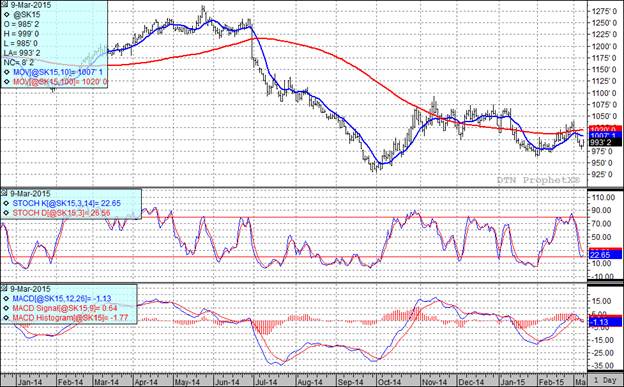Select the MOV[@SK15,10]= 1007' 1 legend entry

[x=58, y=72]
